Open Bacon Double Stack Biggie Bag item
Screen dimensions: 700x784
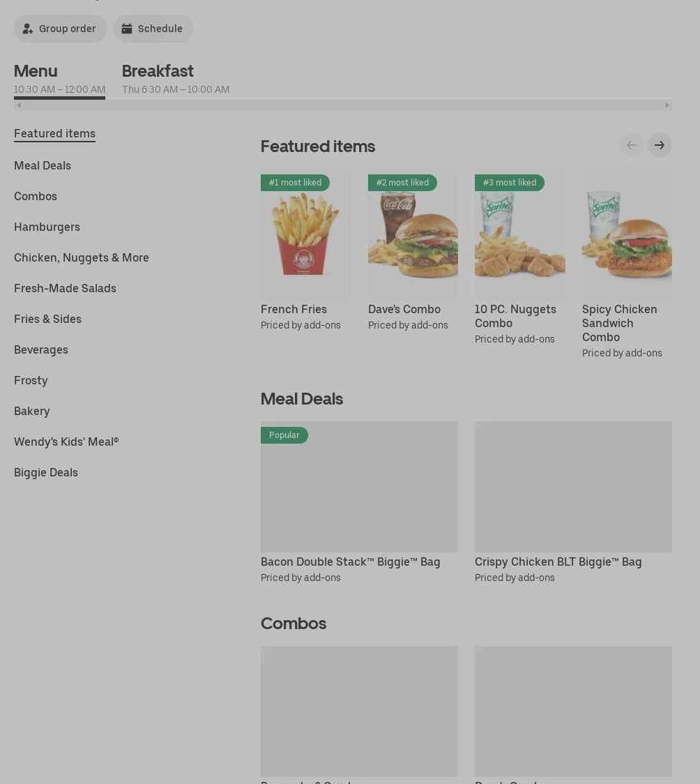pos(359,502)
